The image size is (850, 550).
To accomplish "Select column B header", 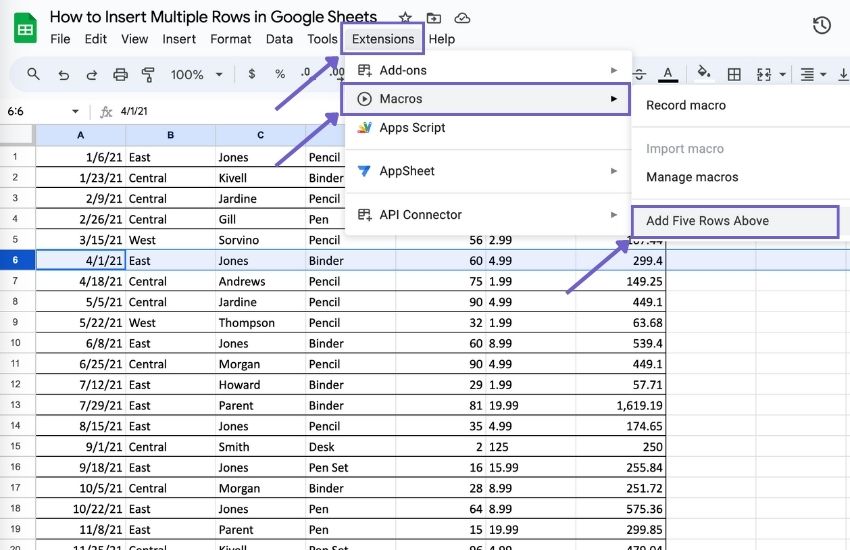I will point(170,135).
